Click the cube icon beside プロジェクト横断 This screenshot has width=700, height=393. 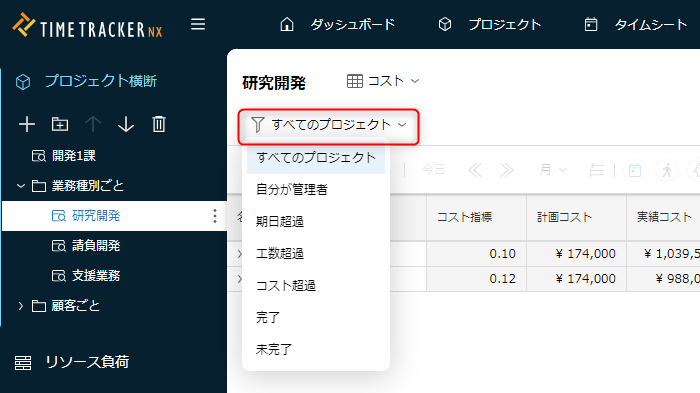coord(23,82)
